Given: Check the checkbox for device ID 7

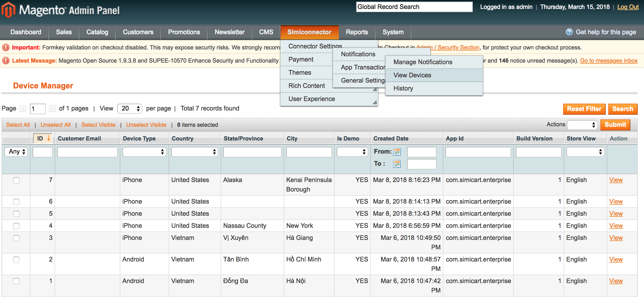Looking at the screenshot, I should coord(16,180).
